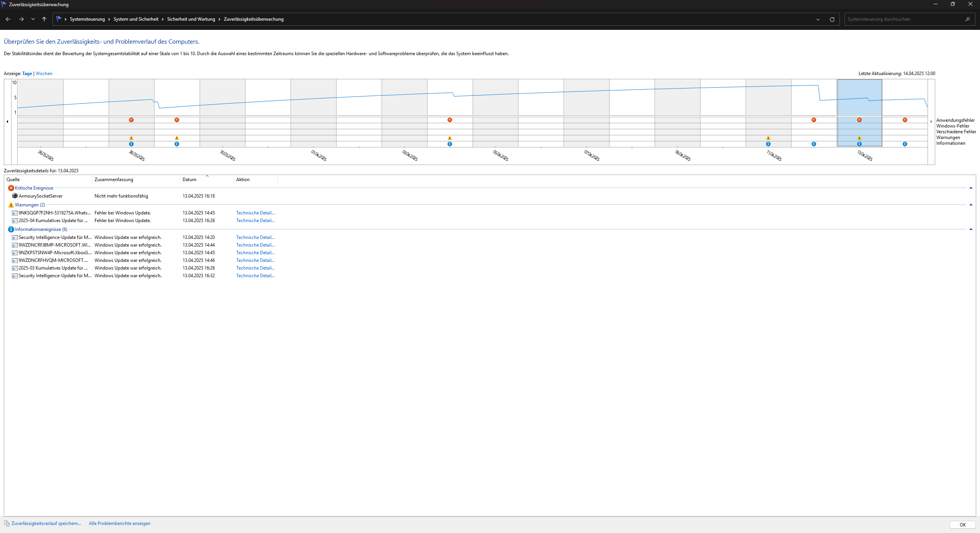Collapse the Informationsereignisse group
The image size is (980, 533).
click(970, 229)
